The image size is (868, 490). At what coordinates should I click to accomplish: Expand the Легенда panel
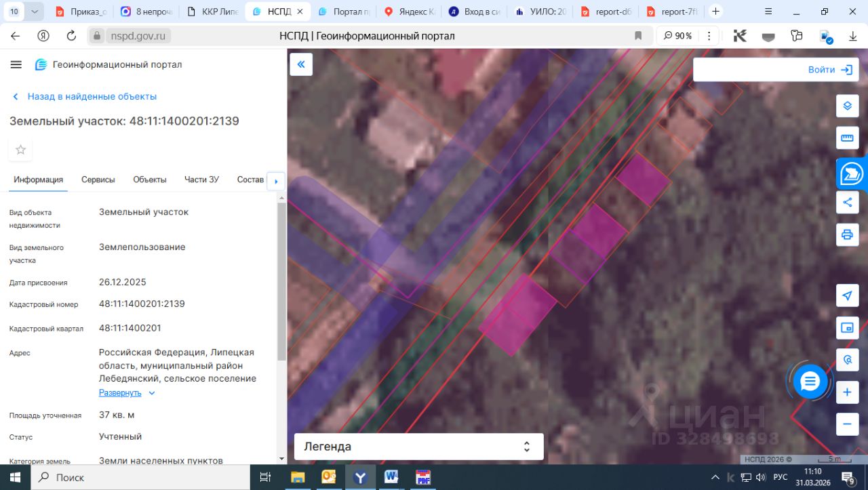[418, 447]
